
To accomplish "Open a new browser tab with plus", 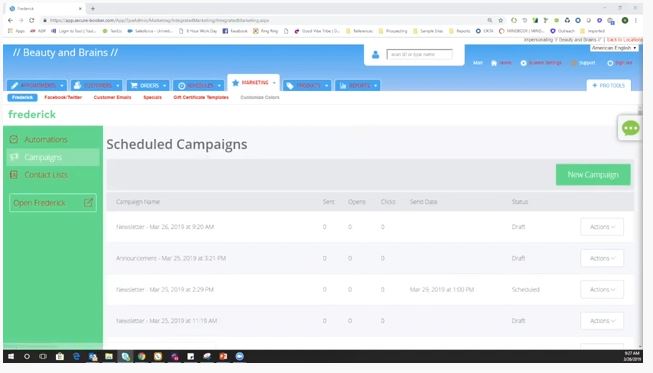I will coord(92,8).
